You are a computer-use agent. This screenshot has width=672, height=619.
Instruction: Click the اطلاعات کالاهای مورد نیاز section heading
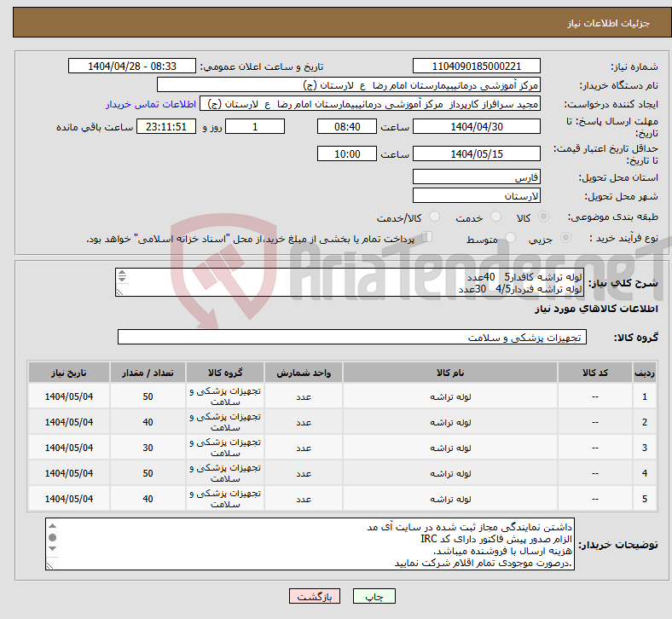click(596, 309)
